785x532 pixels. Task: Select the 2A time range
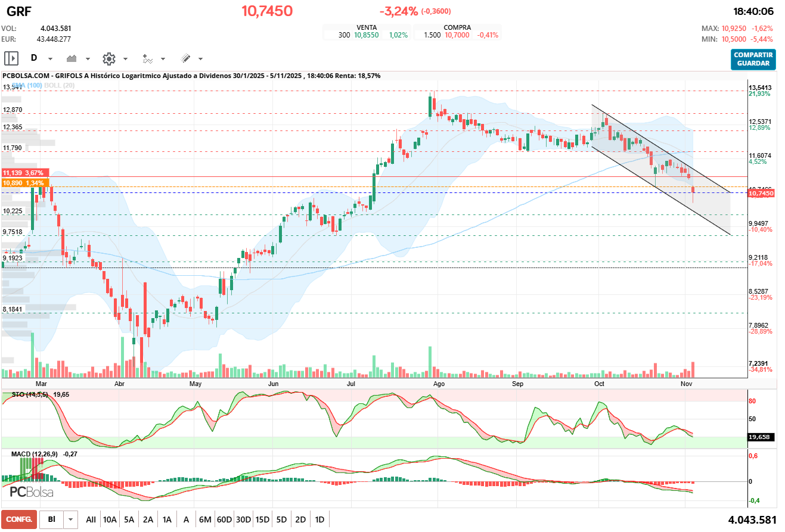(148, 519)
